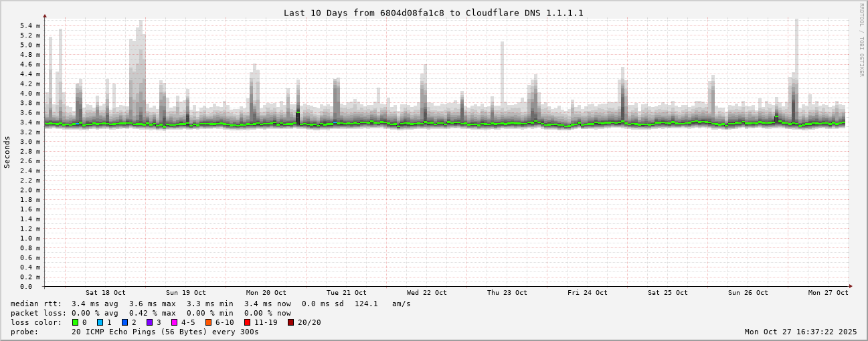Click the Mon 27 Oct date label
The width and height of the screenshot is (868, 341).
828,293
